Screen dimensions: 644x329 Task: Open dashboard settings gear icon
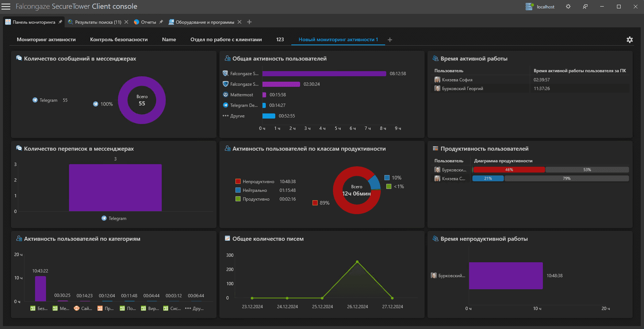click(x=629, y=40)
